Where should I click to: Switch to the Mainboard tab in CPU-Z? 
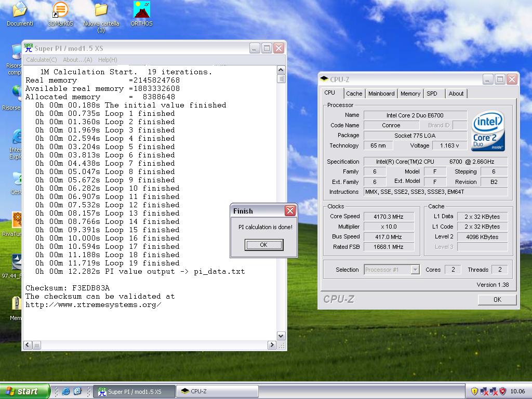[x=381, y=94]
